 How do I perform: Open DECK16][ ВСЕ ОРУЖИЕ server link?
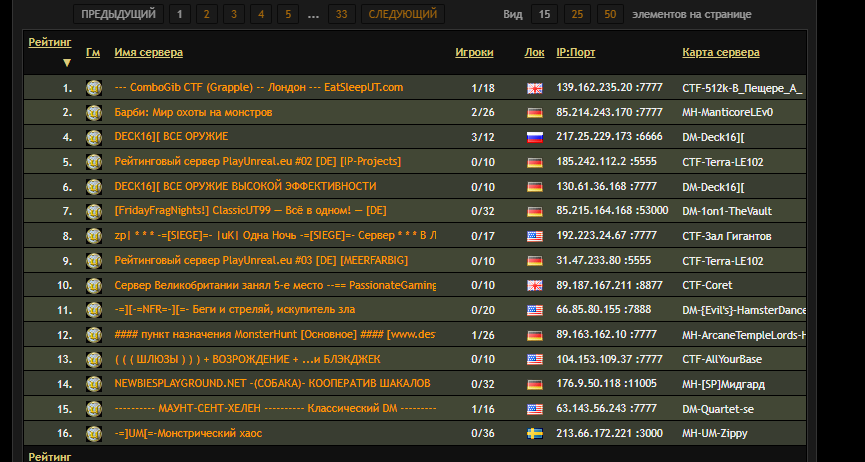[172, 136]
